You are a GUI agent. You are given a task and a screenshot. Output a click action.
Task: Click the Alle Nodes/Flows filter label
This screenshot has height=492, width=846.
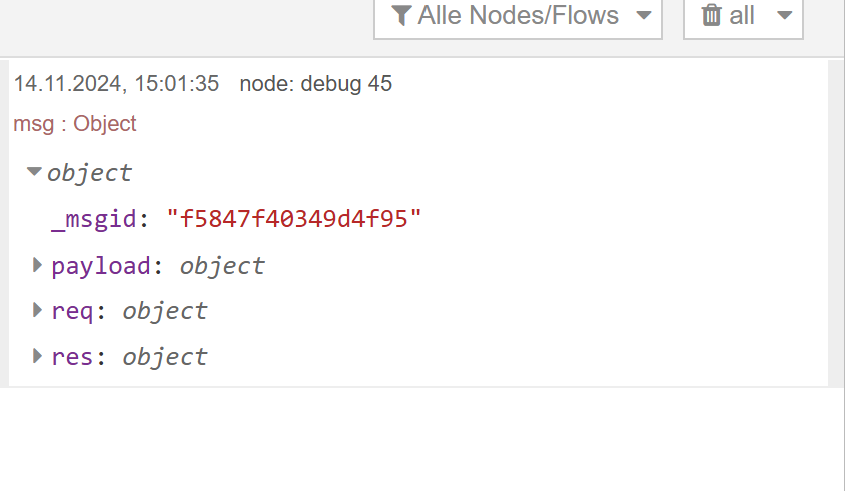pos(518,16)
